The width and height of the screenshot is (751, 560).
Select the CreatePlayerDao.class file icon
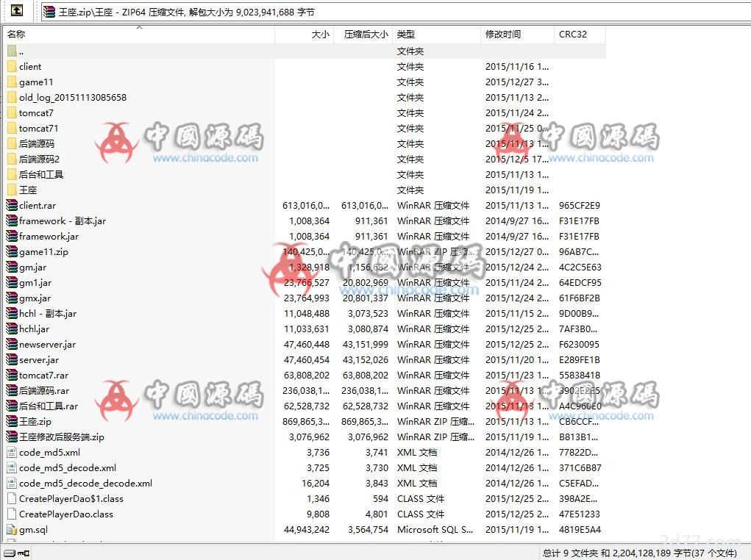[x=12, y=514]
